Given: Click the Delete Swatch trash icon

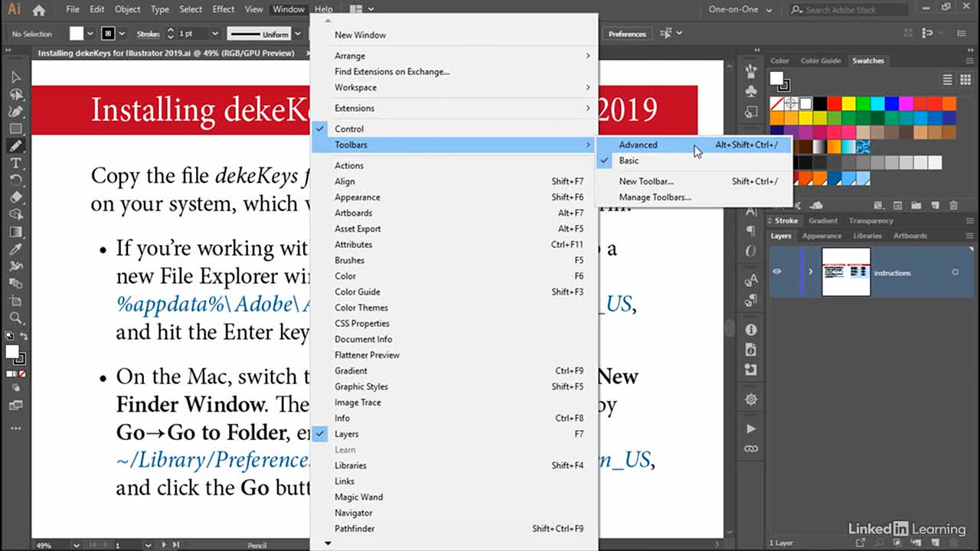Looking at the screenshot, I should coord(953,205).
